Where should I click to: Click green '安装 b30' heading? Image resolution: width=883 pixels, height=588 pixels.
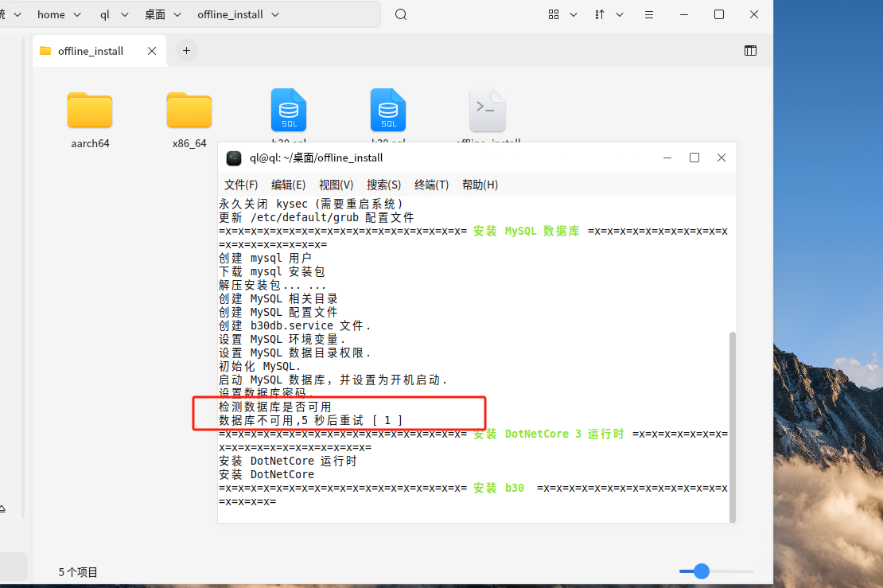click(x=498, y=488)
